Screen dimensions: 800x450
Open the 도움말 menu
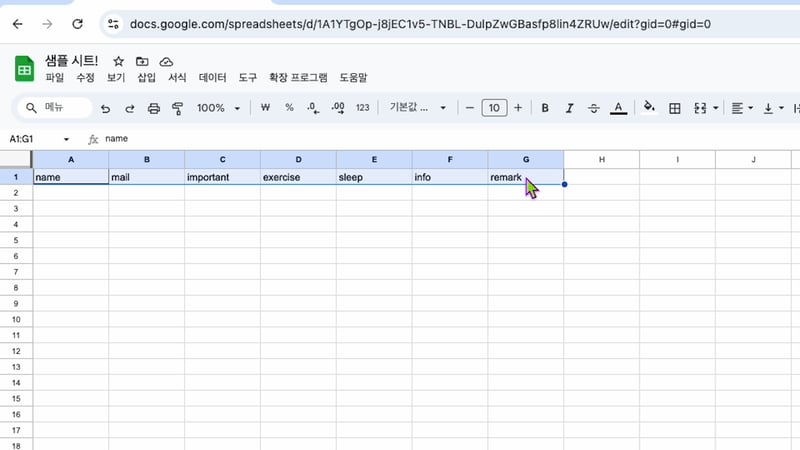click(353, 78)
